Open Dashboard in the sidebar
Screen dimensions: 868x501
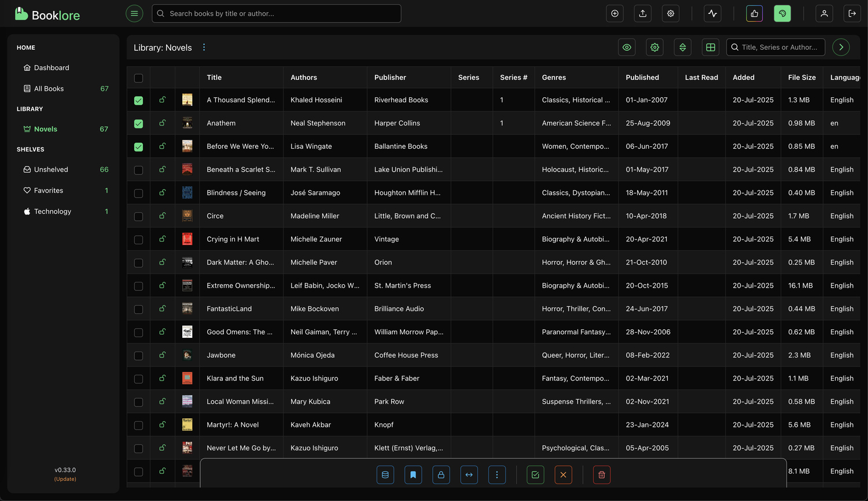pos(52,68)
